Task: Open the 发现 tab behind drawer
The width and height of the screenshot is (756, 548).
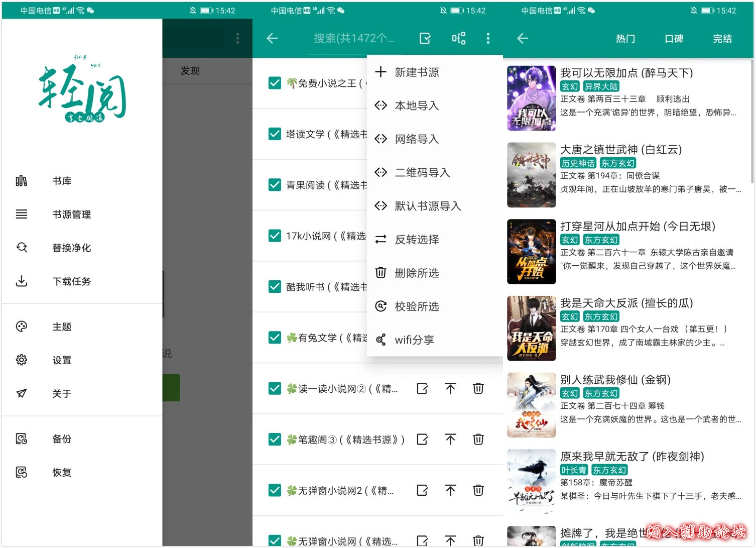Action: click(x=190, y=71)
